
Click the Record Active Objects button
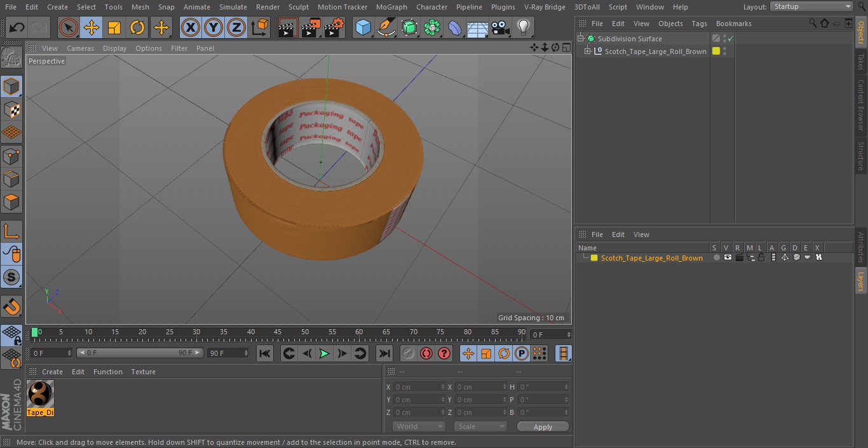(x=409, y=353)
